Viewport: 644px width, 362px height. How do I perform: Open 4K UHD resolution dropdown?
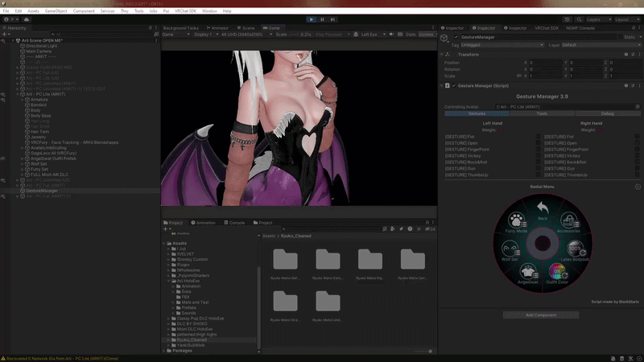pyautogui.click(x=246, y=35)
